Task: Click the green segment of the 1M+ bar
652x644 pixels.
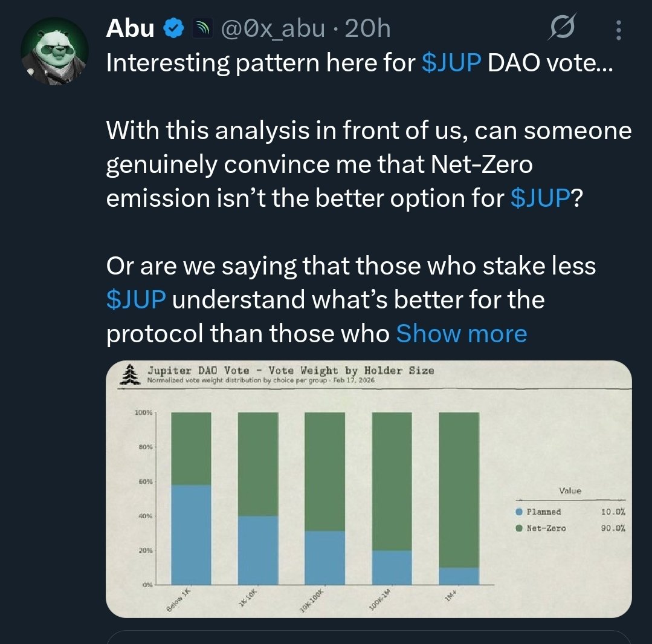Action: 459,490
